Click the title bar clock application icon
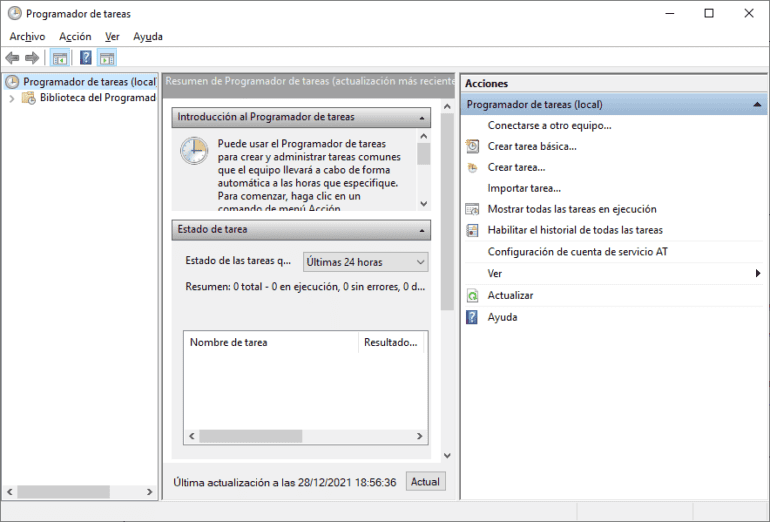Screen dimensions: 770x522 pyautogui.click(x=15, y=13)
